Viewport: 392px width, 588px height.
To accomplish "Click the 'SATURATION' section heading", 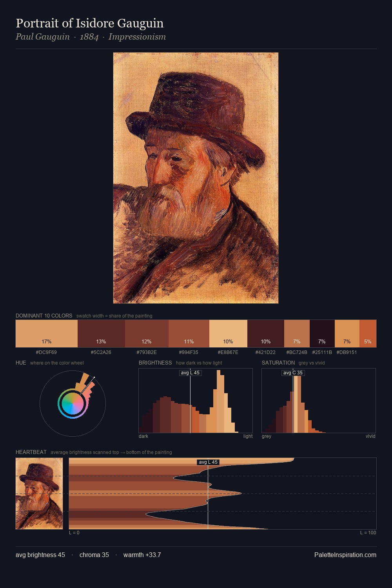I will click(x=278, y=363).
